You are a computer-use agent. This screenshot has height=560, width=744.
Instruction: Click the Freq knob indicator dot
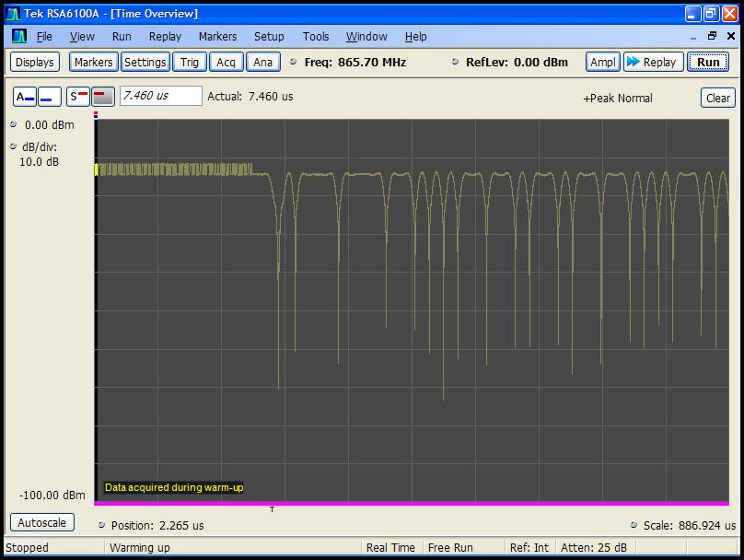293,61
